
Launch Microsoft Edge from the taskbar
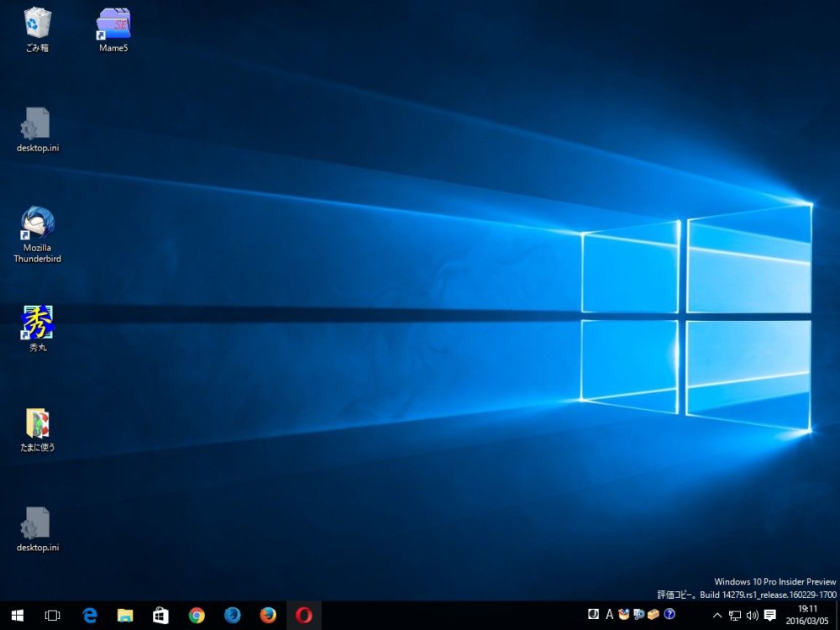coord(89,616)
